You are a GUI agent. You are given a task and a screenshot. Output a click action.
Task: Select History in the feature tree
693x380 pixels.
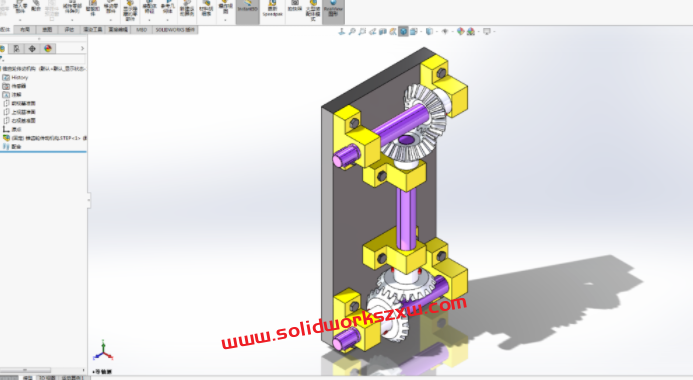(x=15, y=77)
